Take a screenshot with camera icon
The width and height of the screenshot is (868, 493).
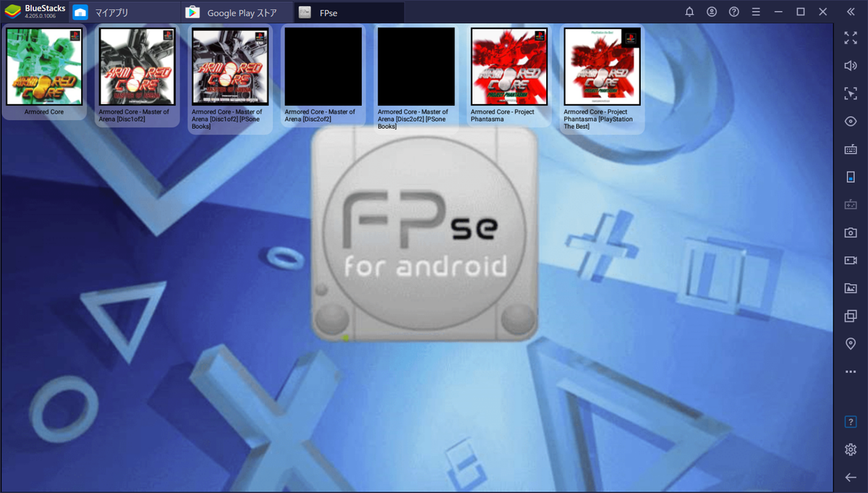pos(851,232)
